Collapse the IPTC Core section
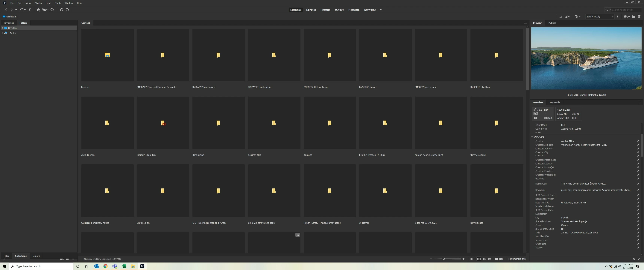 pos(532,137)
